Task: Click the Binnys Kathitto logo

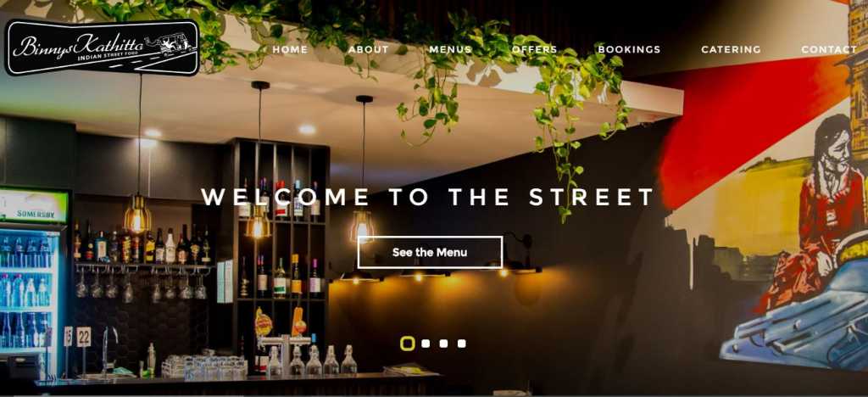Action: click(102, 47)
